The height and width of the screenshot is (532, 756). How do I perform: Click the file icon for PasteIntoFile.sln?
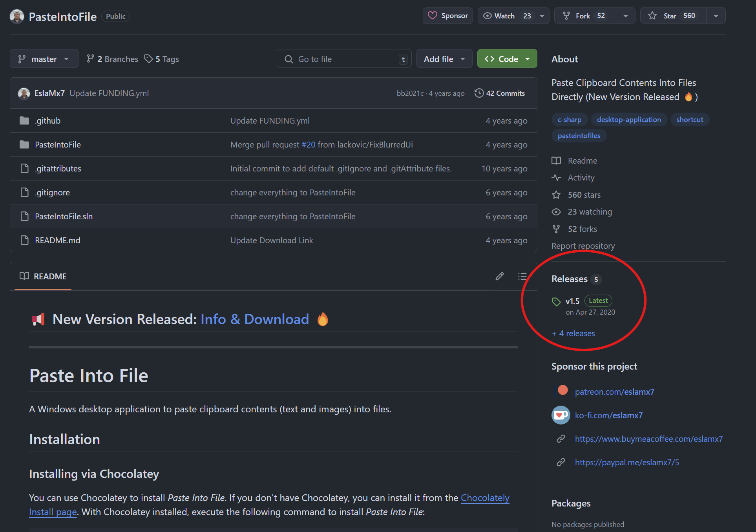(x=24, y=217)
